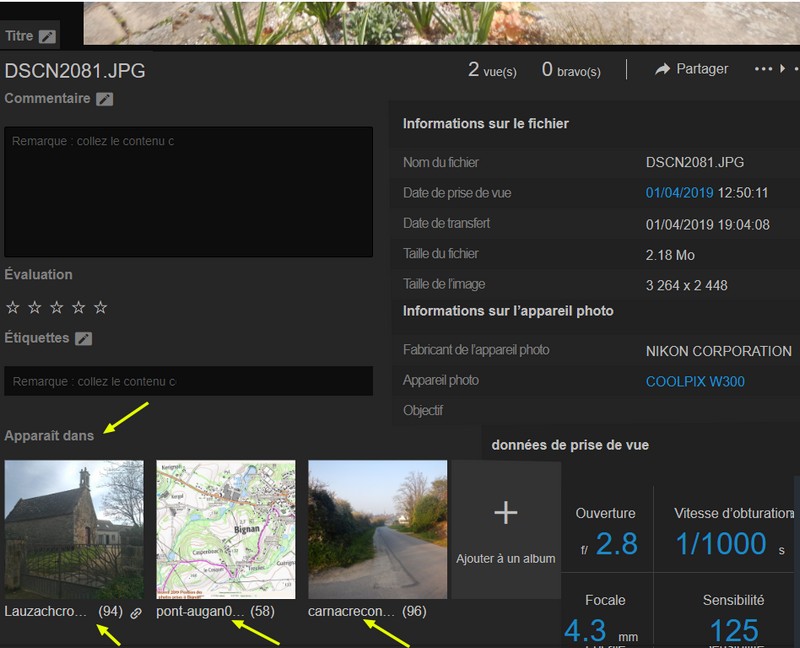Click the plus icon to add album

pyautogui.click(x=505, y=513)
